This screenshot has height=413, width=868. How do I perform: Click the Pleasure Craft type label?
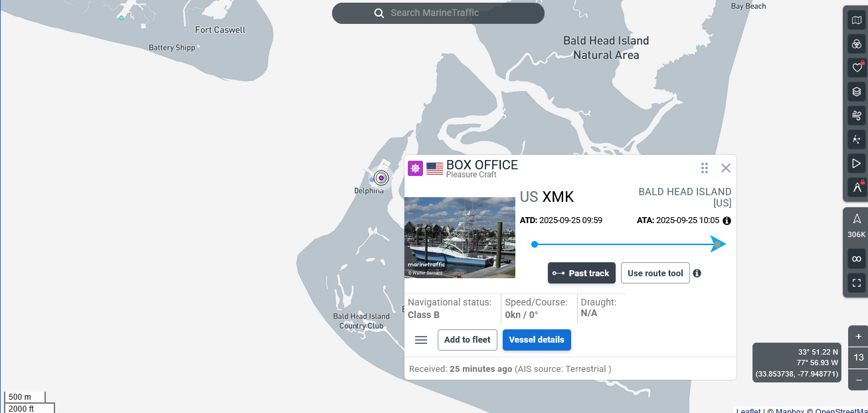coord(471,175)
